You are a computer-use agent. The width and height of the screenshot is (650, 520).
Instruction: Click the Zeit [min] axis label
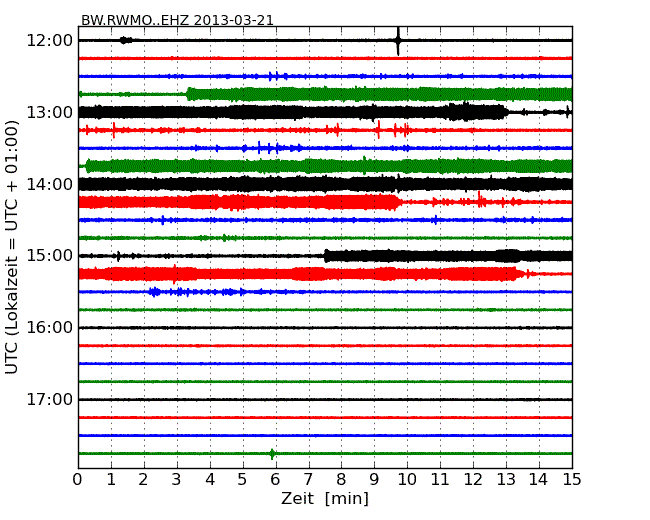pyautogui.click(x=325, y=498)
